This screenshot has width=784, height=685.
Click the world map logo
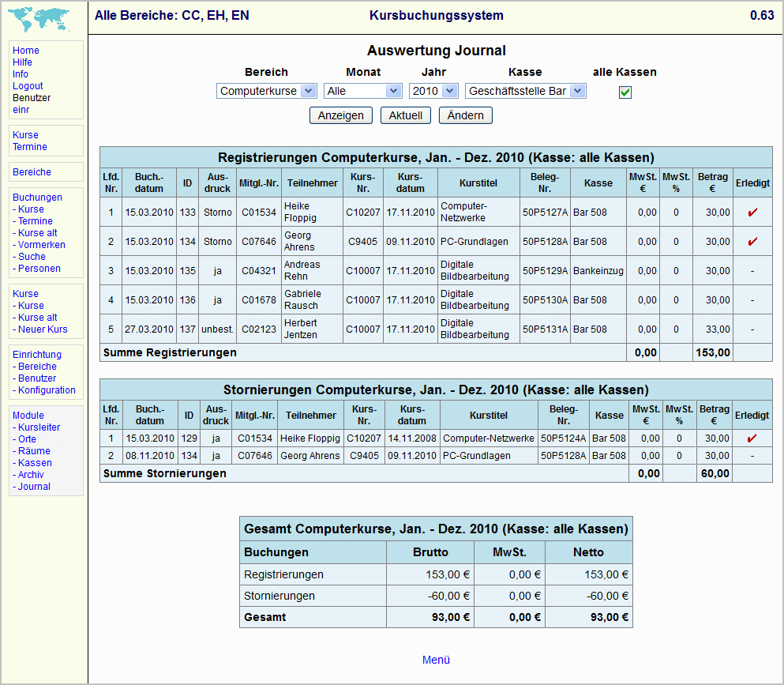[39, 19]
